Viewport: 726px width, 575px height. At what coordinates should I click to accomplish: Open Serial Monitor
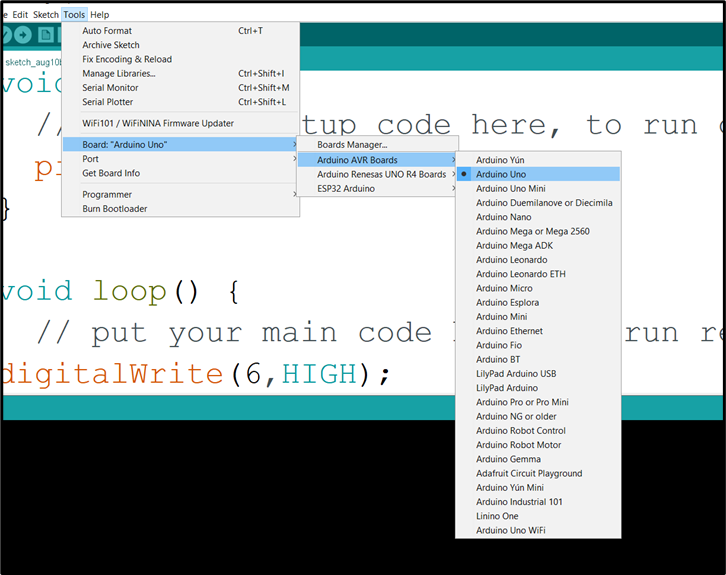(181, 88)
